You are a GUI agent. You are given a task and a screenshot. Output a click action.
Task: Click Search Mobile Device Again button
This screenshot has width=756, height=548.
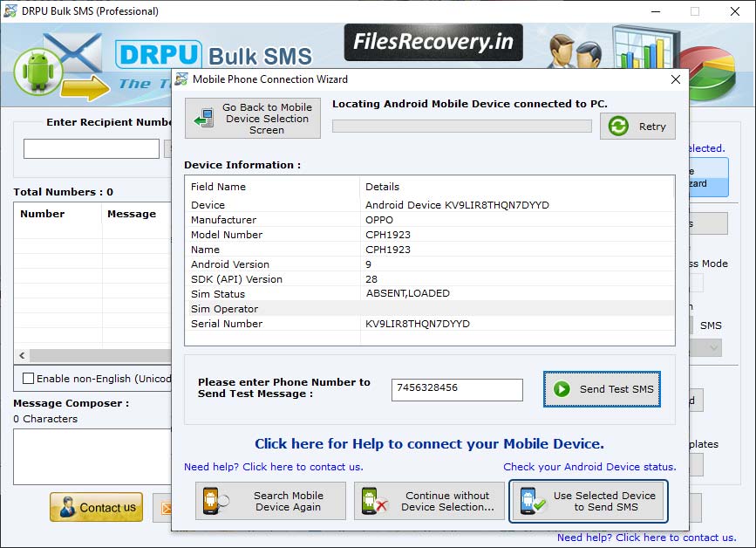coord(270,501)
